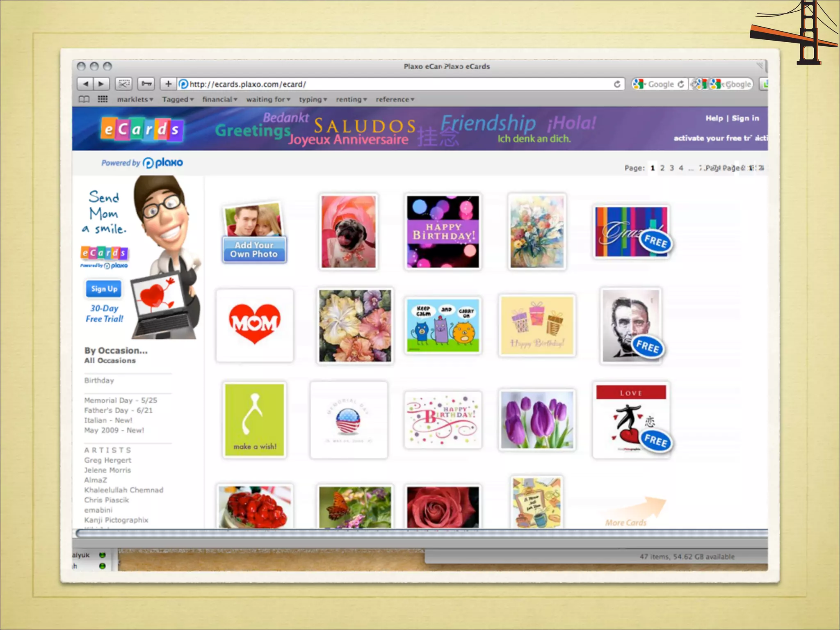Click the browser forward arrow button

(x=101, y=84)
